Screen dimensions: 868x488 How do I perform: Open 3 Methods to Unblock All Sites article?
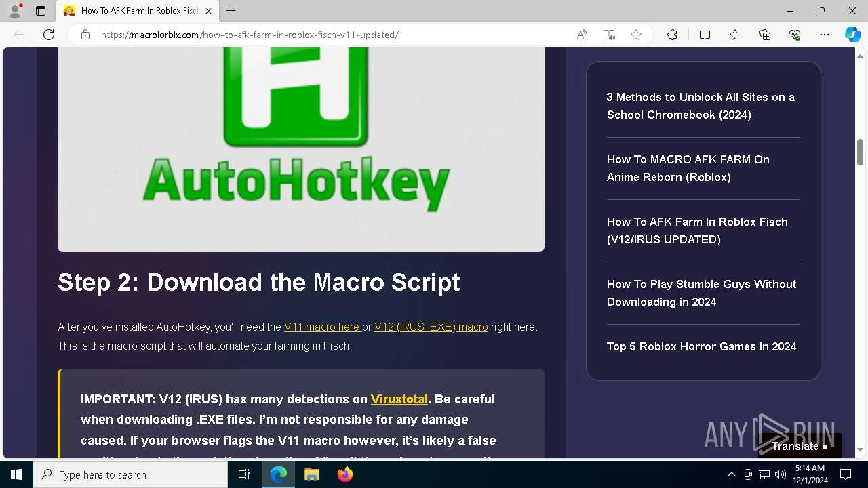pyautogui.click(x=701, y=106)
